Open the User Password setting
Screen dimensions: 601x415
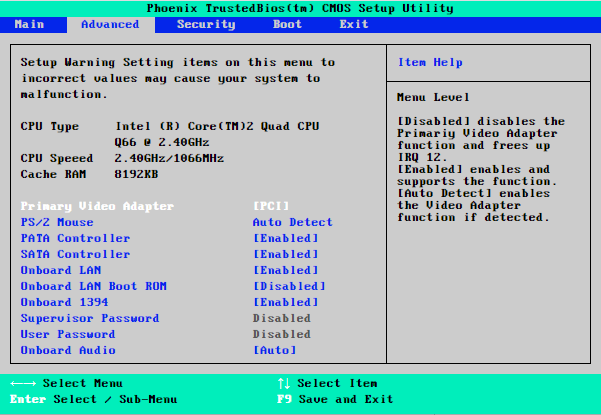coord(68,335)
